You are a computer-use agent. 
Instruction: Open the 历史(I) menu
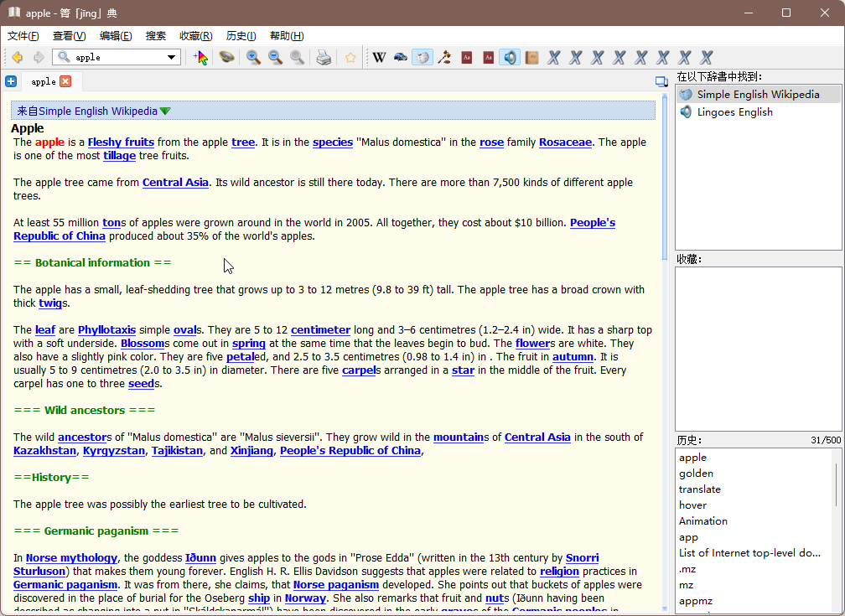click(x=241, y=36)
